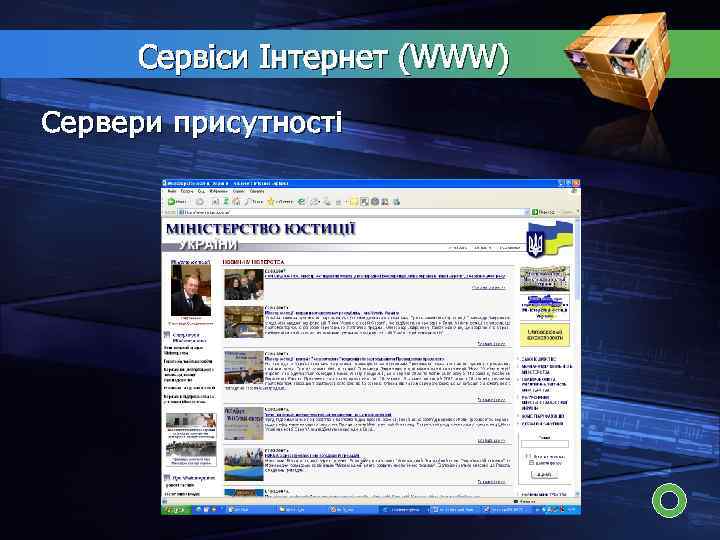Open the File menu in browser
The height and width of the screenshot is (540, 720).
click(172, 191)
